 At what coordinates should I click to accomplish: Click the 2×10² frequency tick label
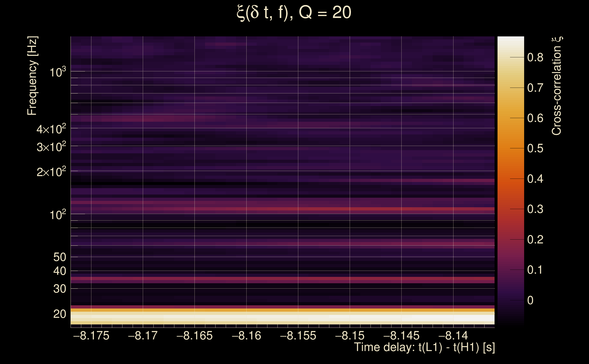[51, 172]
